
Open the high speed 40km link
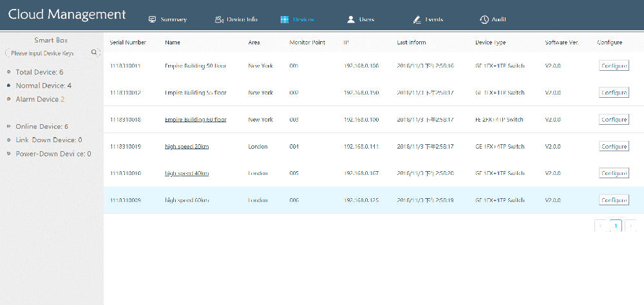pyautogui.click(x=187, y=173)
